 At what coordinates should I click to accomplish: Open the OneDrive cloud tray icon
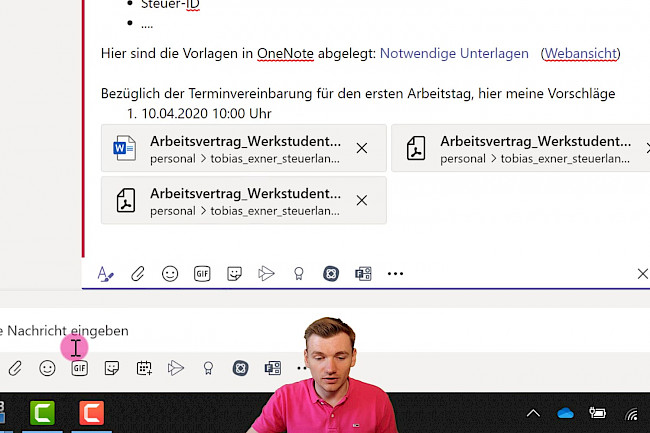click(x=565, y=413)
